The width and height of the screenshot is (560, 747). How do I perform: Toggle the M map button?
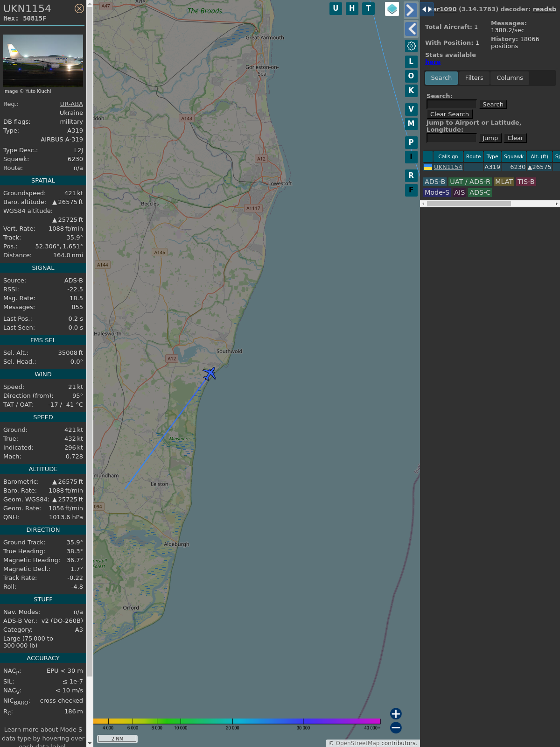(x=411, y=124)
